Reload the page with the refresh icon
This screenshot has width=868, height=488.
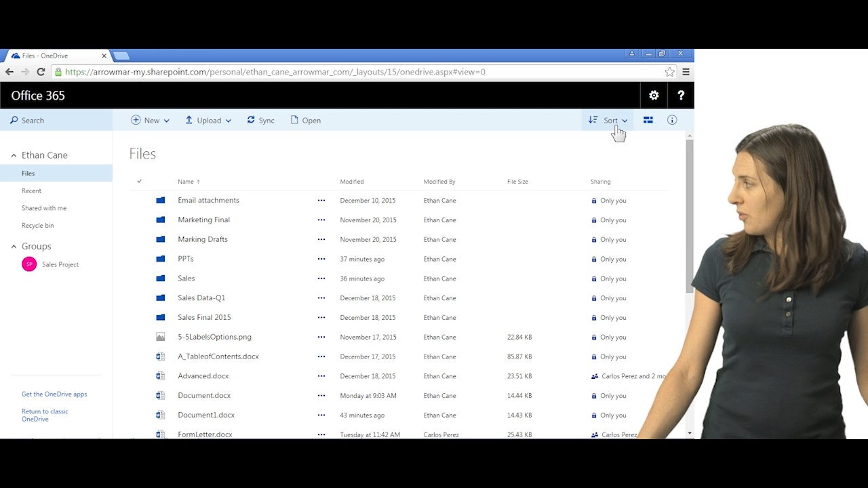click(x=41, y=72)
